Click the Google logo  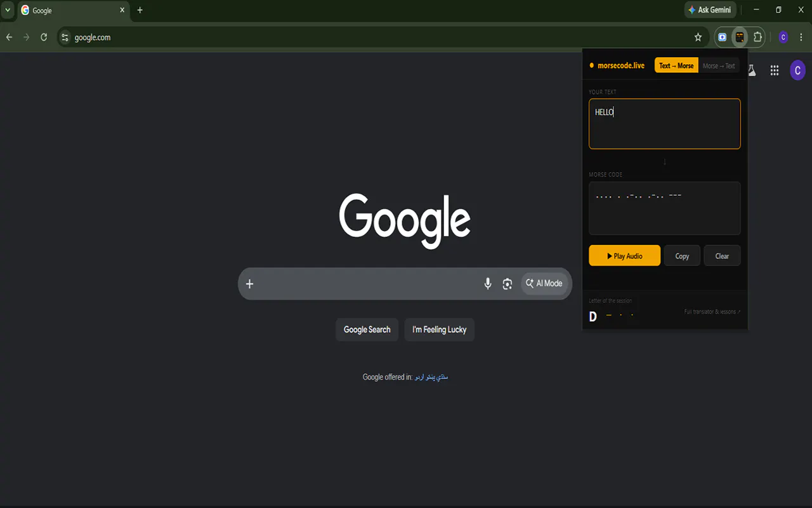click(x=405, y=220)
